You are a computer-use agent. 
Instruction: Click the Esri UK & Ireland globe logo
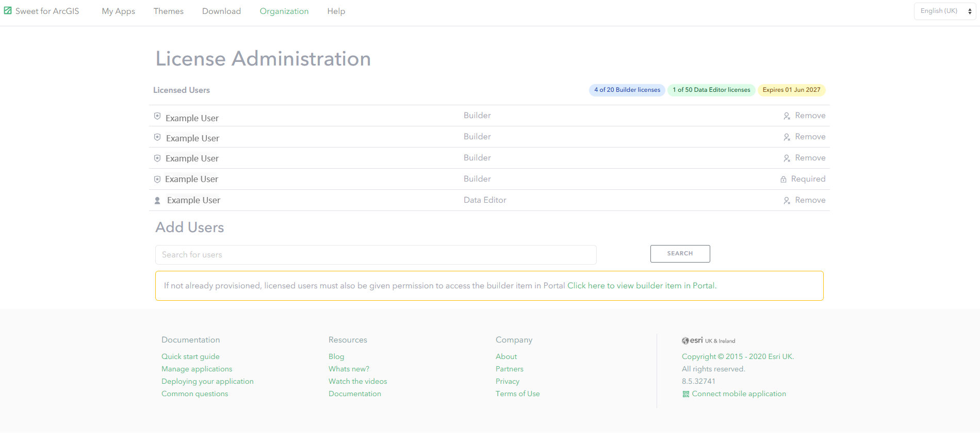click(x=685, y=341)
